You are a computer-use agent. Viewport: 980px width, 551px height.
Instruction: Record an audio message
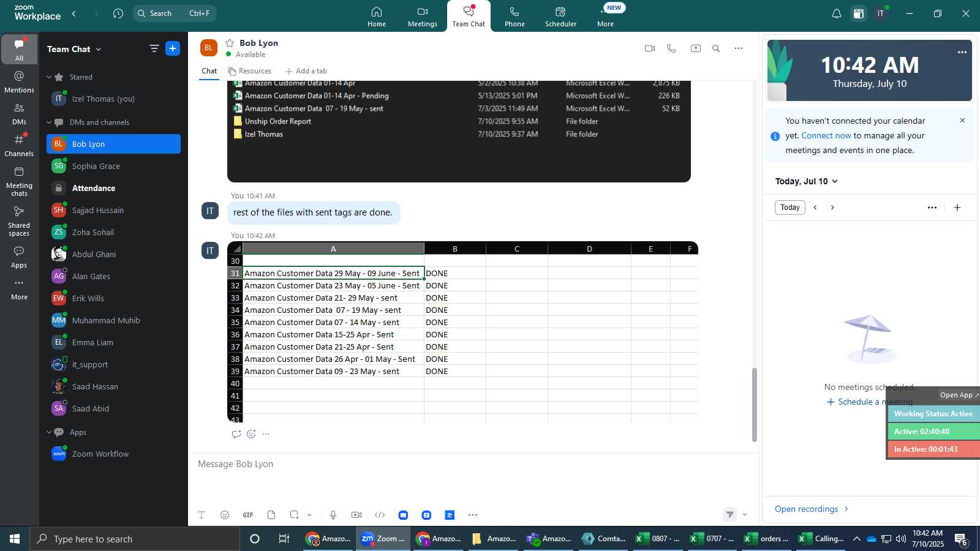(x=333, y=515)
